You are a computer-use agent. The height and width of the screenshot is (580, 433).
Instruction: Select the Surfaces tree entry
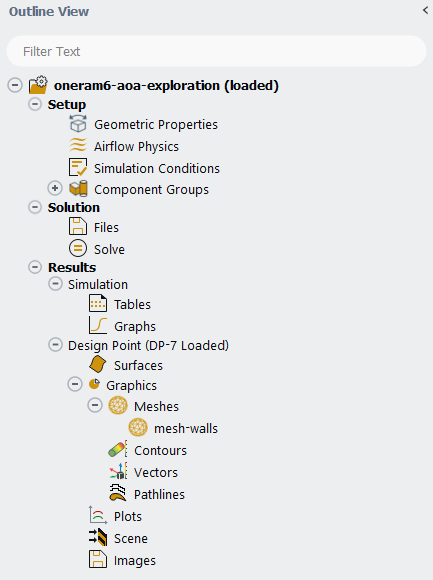tap(138, 365)
